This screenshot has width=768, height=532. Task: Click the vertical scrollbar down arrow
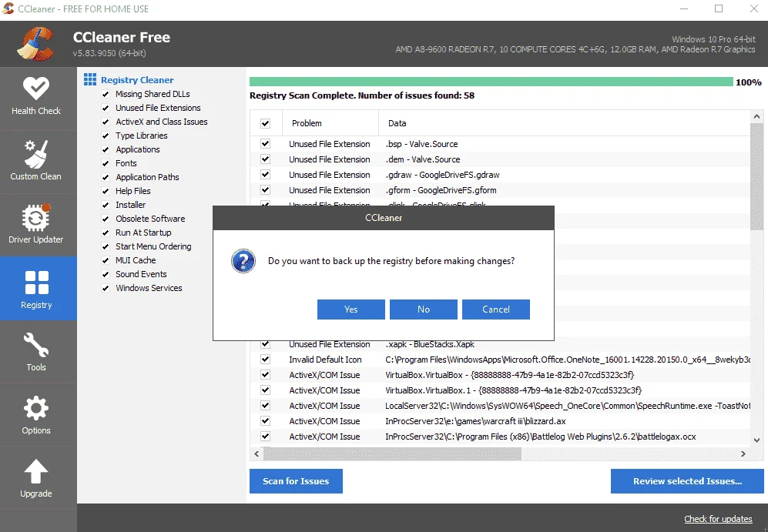click(x=756, y=440)
